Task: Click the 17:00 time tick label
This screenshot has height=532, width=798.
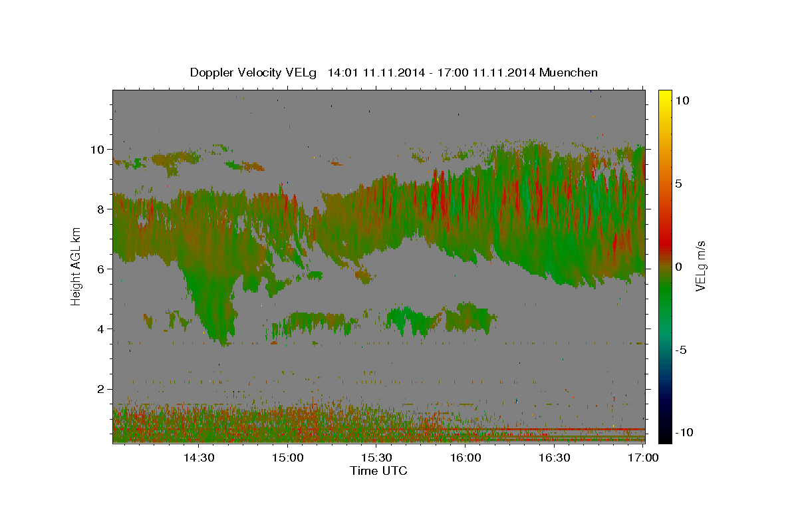Action: [x=643, y=458]
